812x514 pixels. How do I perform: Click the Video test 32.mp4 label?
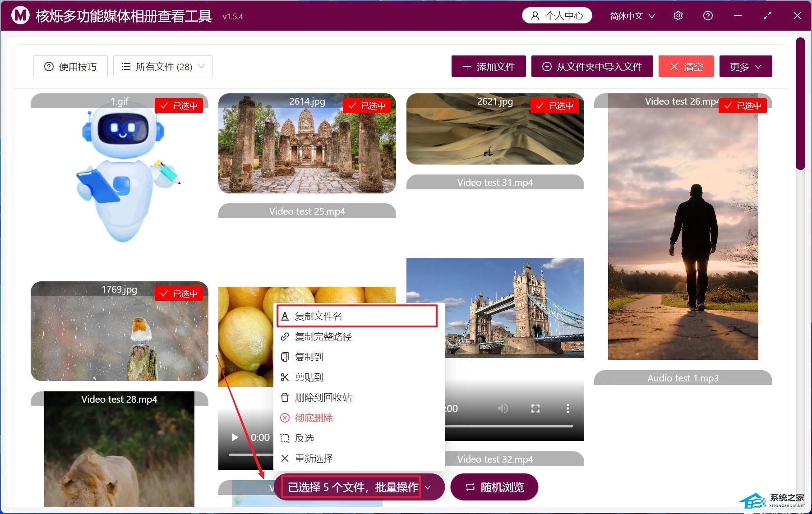click(x=495, y=459)
